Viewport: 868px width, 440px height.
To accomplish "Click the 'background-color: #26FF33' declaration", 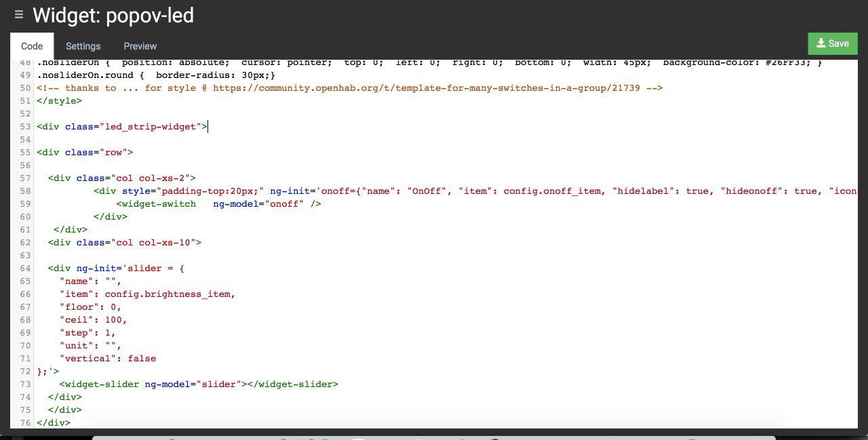I will (x=738, y=62).
